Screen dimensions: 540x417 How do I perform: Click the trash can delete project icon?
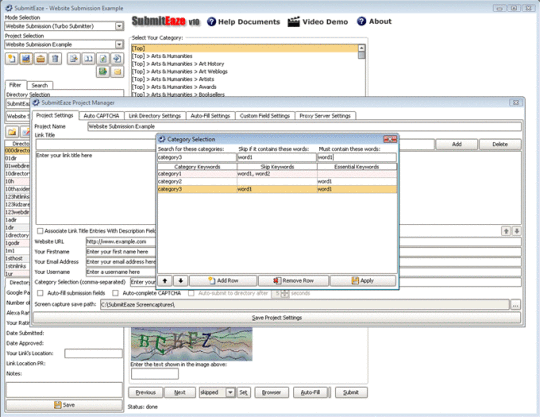(x=55, y=59)
